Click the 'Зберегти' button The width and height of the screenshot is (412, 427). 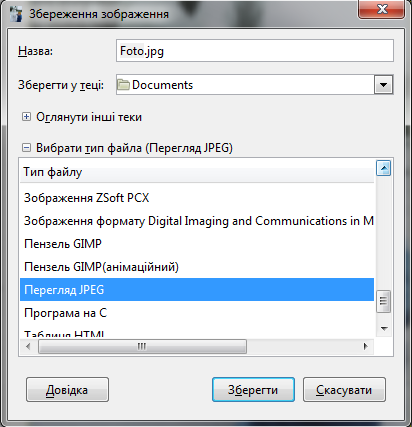pyautogui.click(x=253, y=390)
